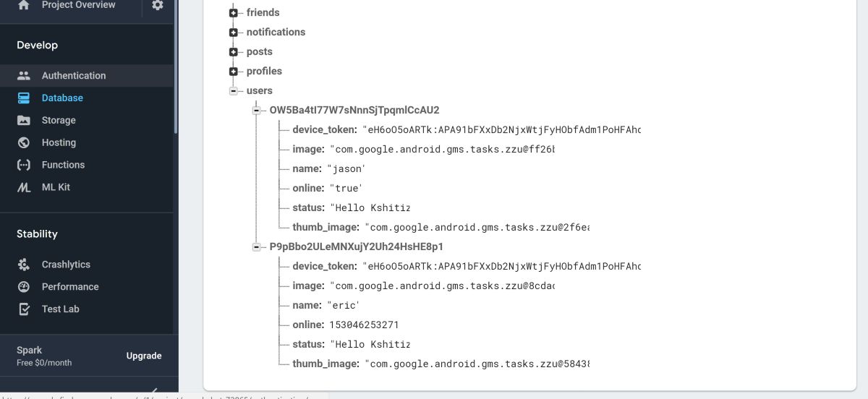Edit image value ending zzu@8cda
The image size is (868, 399).
coord(442,286)
